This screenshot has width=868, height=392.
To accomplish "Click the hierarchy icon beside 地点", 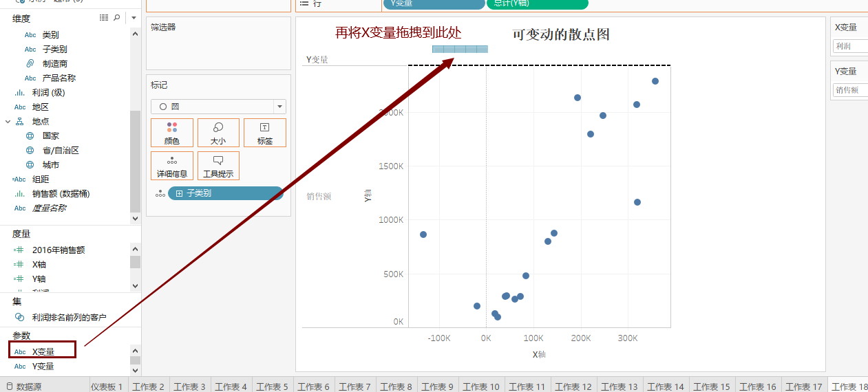I will coord(20,121).
